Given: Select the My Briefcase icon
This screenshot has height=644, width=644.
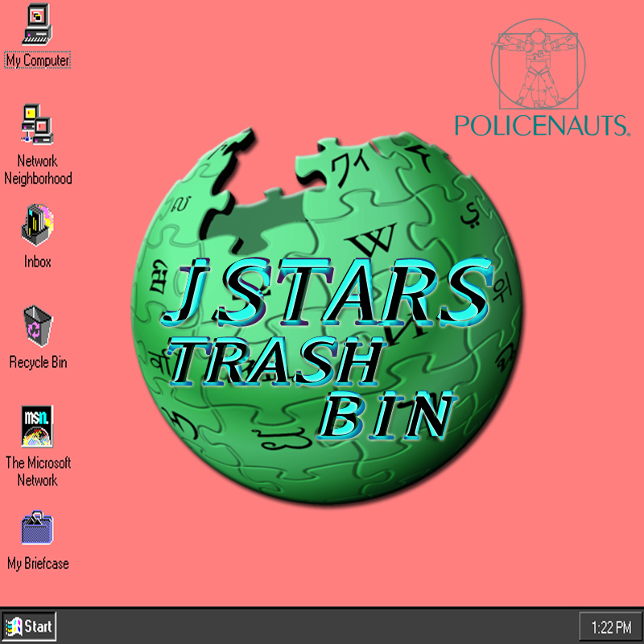Looking at the screenshot, I should click(38, 529).
